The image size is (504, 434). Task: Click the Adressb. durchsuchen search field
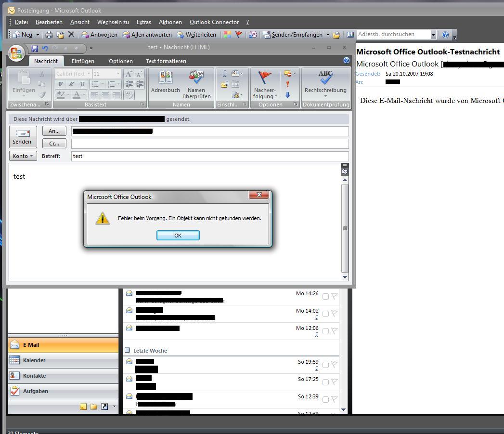coord(393,34)
